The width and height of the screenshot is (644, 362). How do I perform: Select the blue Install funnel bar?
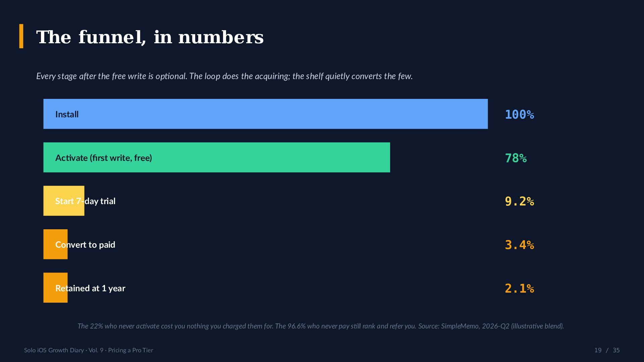coord(265,114)
